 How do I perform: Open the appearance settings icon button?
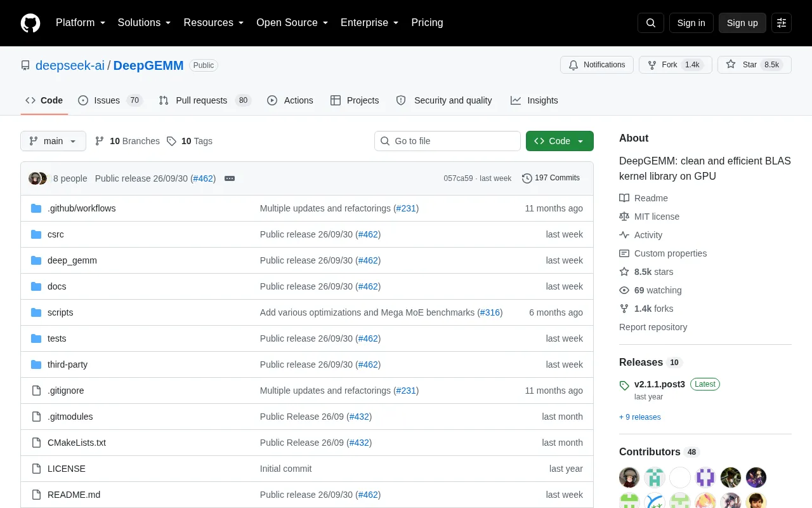click(782, 23)
